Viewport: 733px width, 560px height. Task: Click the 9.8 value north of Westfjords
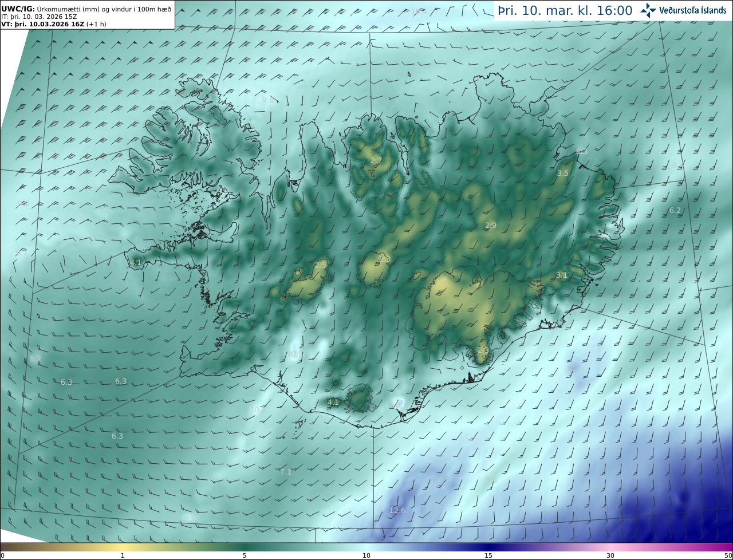268,100
